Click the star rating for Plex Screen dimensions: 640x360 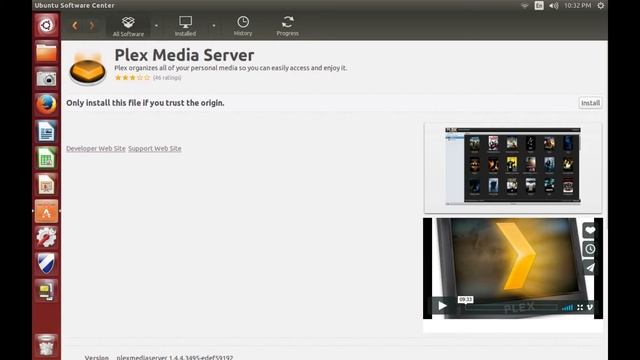click(x=132, y=78)
